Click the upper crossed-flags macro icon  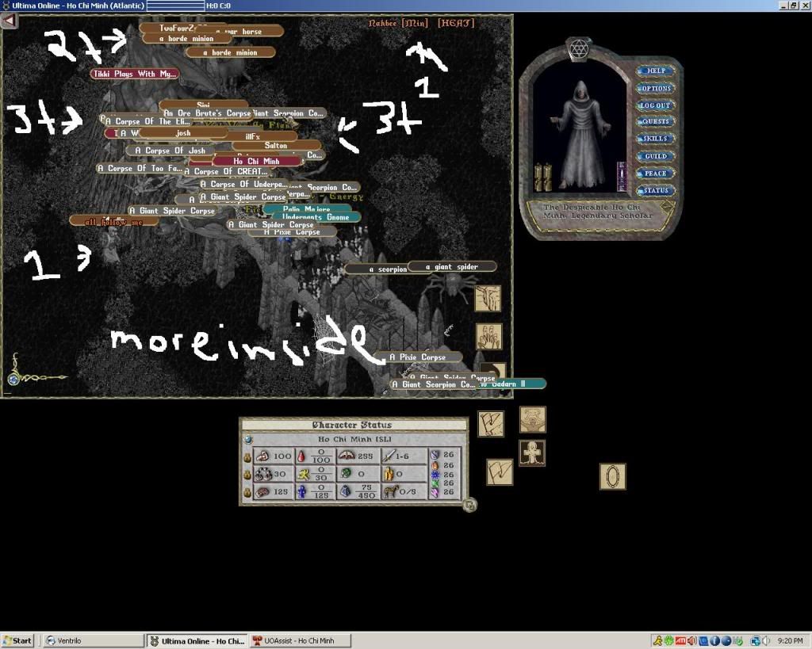[491, 424]
